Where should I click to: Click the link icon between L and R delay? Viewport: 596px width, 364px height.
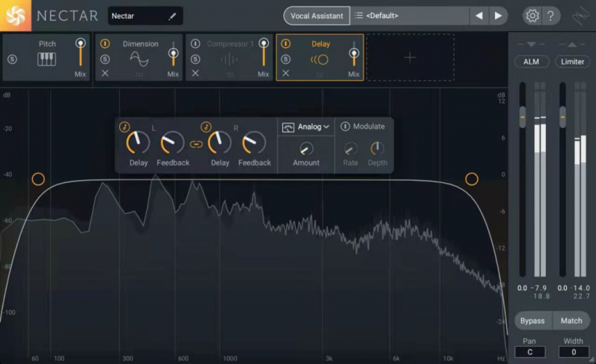point(196,144)
